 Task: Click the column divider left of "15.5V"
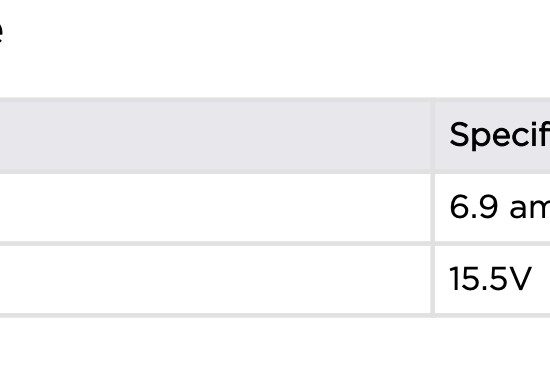(x=433, y=280)
